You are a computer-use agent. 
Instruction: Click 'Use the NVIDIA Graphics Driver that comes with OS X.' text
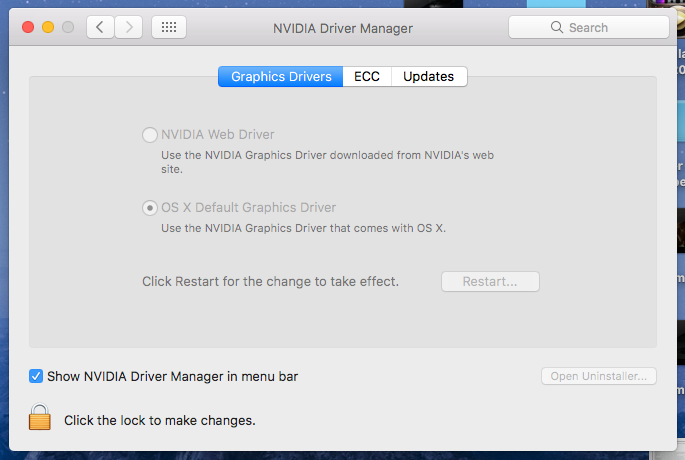304,228
